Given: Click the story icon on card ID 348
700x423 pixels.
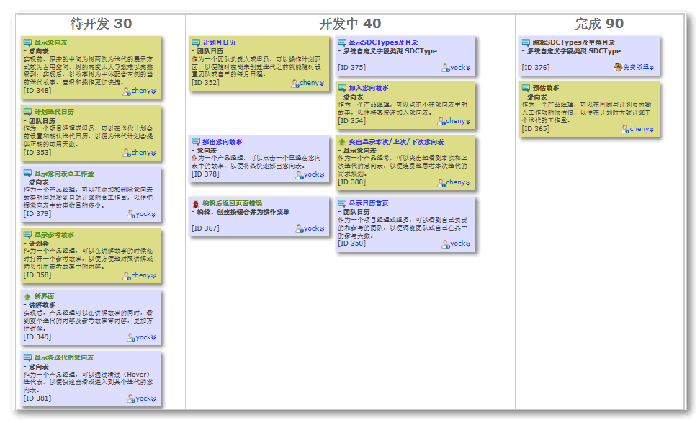Looking at the screenshot, I should [x=28, y=43].
